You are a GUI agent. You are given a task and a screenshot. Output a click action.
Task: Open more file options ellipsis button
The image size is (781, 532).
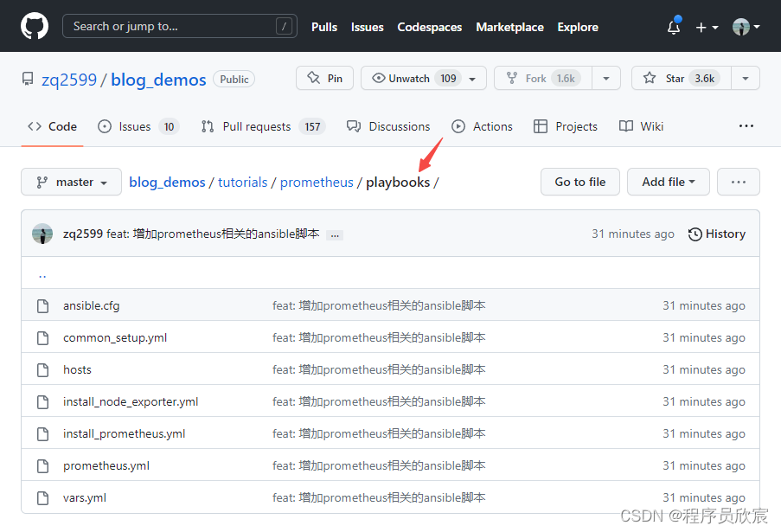pyautogui.click(x=739, y=182)
